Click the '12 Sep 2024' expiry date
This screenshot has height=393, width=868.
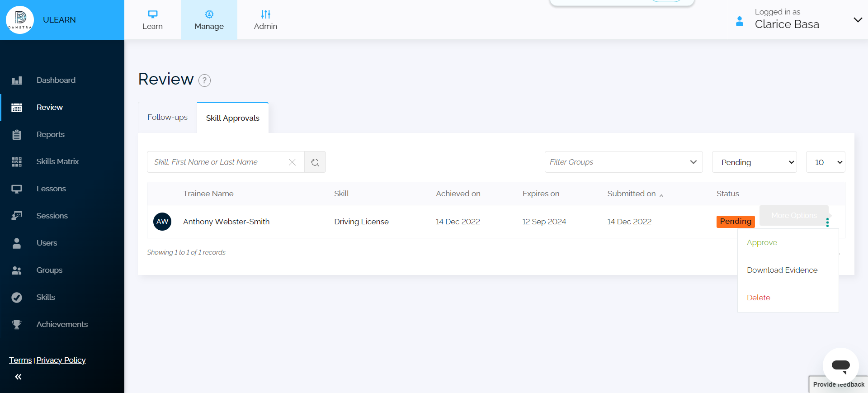(544, 222)
